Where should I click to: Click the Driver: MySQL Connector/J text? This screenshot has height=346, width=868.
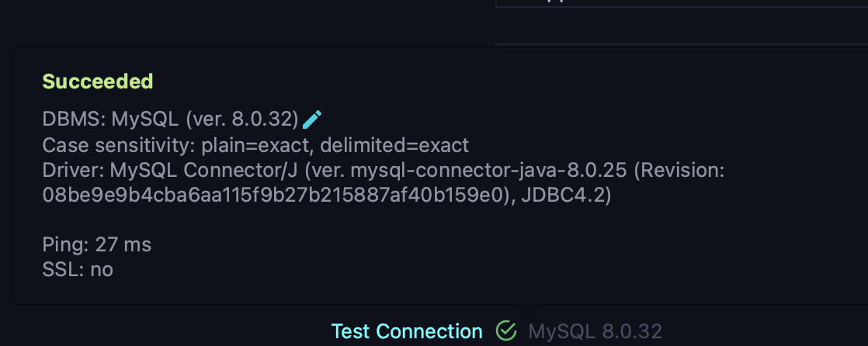coord(170,171)
